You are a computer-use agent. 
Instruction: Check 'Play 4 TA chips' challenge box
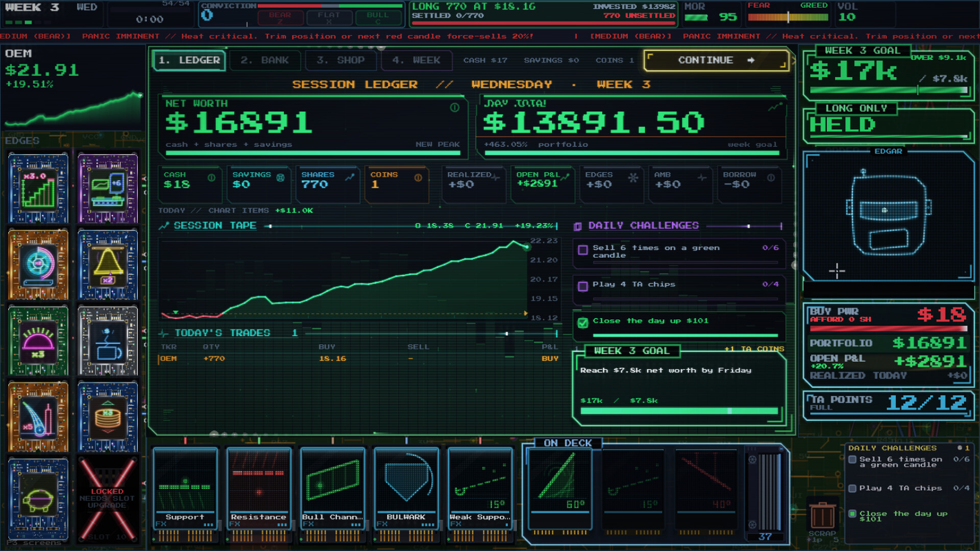pos(582,286)
